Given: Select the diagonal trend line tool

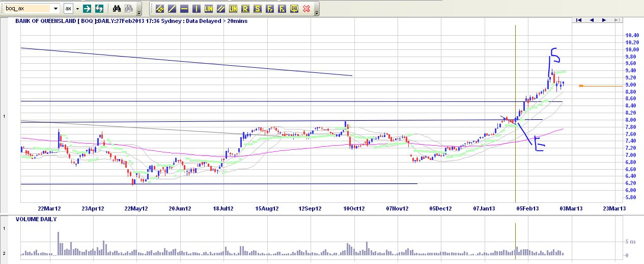Looking at the screenshot, I should pyautogui.click(x=172, y=9).
